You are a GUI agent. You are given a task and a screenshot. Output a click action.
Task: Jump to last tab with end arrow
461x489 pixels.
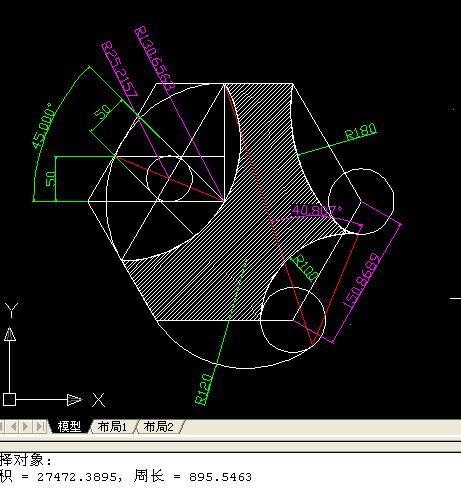(40, 426)
